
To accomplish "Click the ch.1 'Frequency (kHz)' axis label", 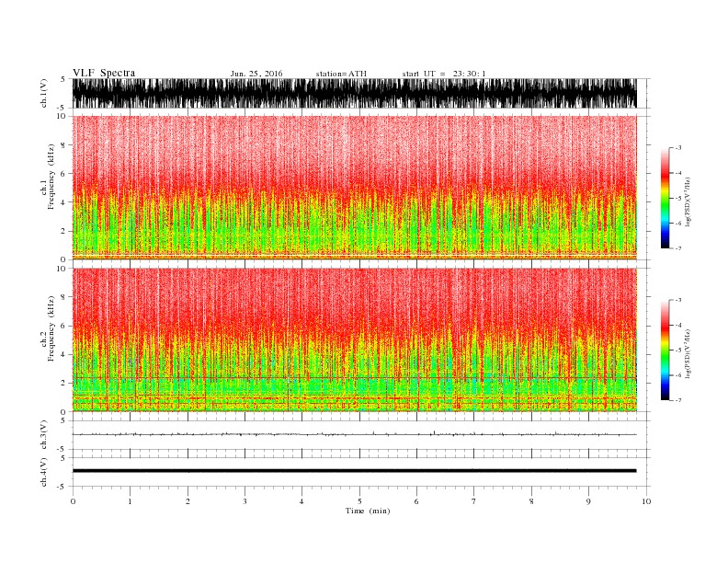I will pyautogui.click(x=51, y=177).
